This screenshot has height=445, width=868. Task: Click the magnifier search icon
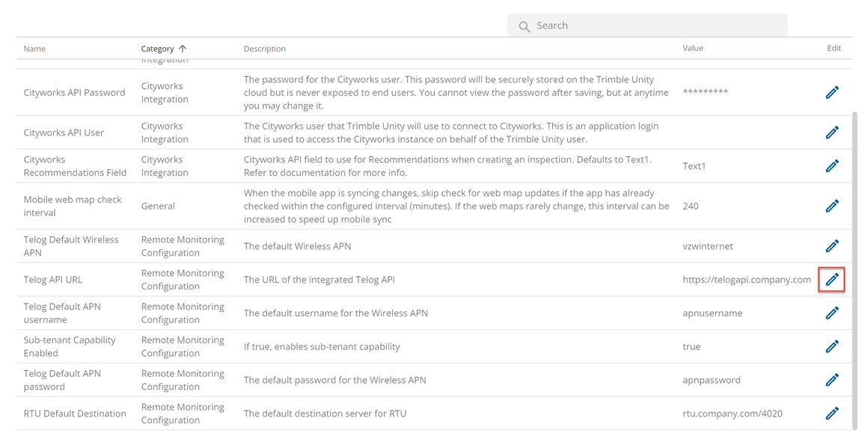(x=524, y=26)
